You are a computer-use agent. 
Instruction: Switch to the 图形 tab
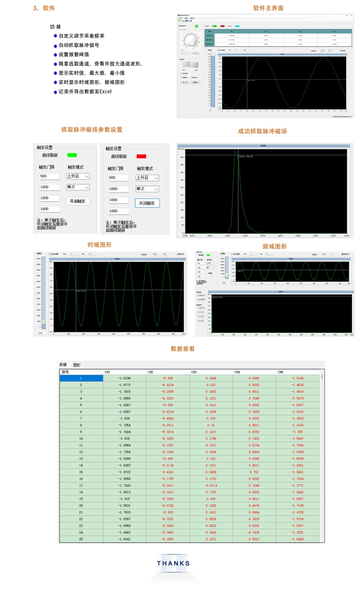[77, 365]
